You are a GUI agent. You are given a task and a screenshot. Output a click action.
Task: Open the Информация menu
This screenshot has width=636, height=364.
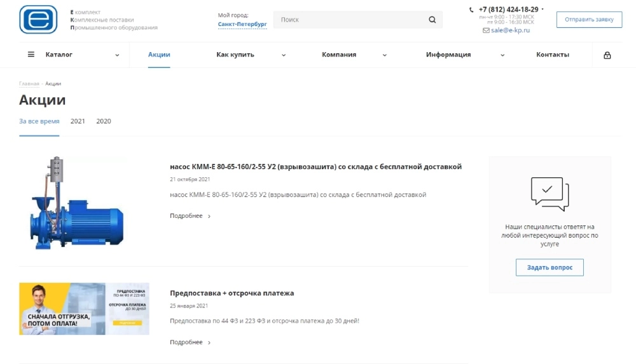pos(448,55)
